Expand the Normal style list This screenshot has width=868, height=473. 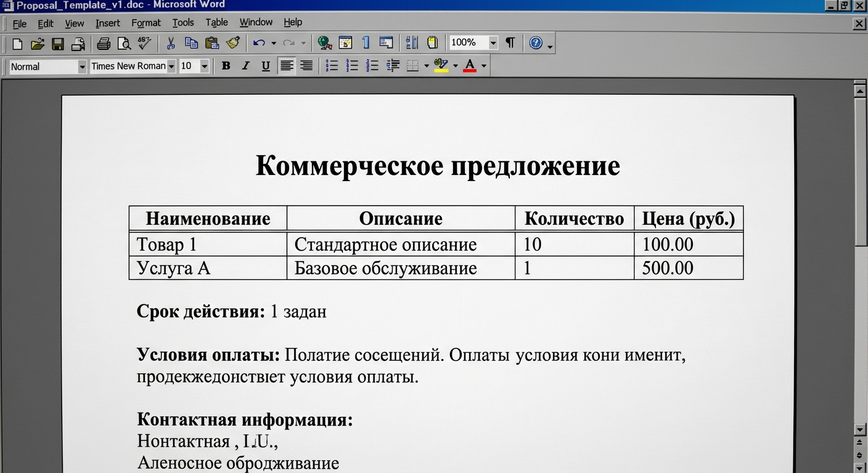tap(83, 66)
